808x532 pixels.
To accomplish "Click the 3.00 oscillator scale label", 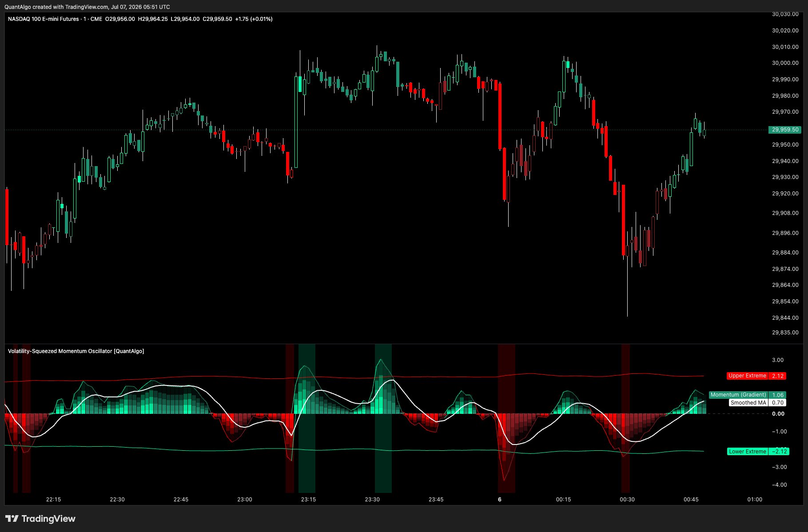I will point(778,360).
